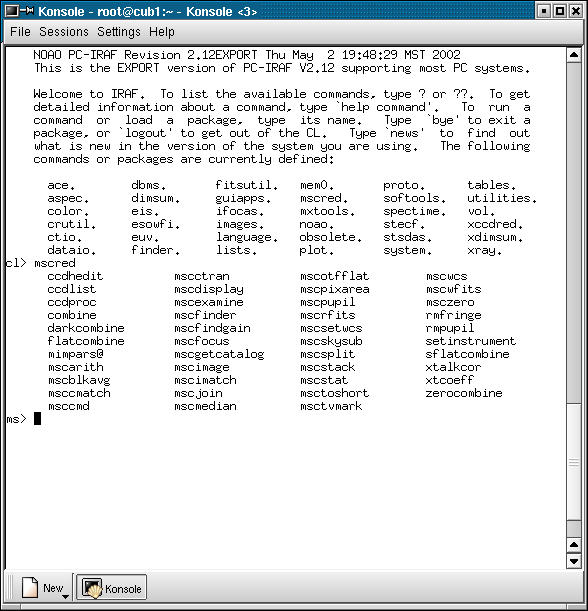Open the window menu icon in title bar

click(11, 11)
